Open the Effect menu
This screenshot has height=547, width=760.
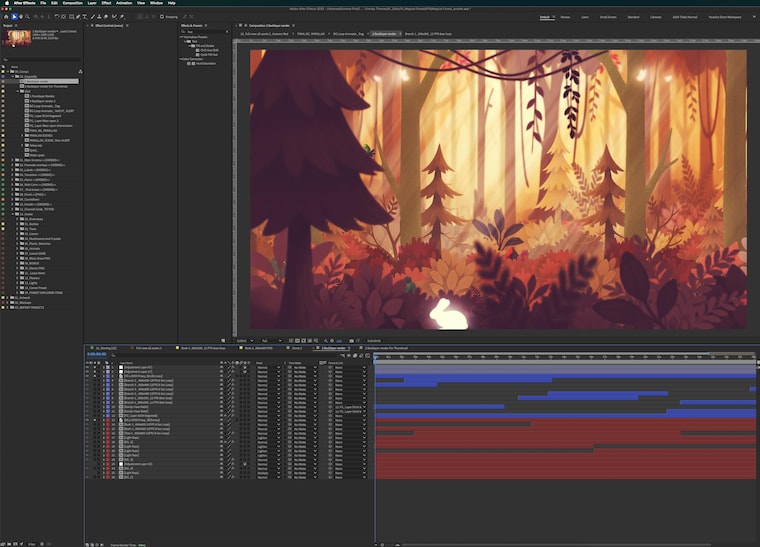tap(107, 3)
